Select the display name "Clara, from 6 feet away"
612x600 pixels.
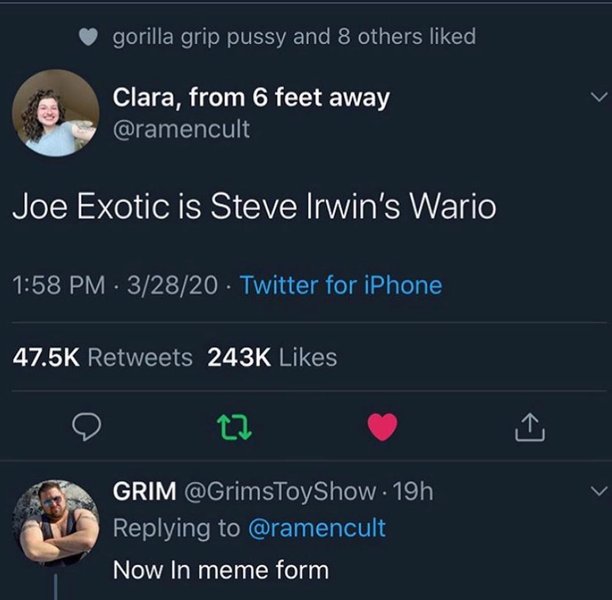pos(250,98)
